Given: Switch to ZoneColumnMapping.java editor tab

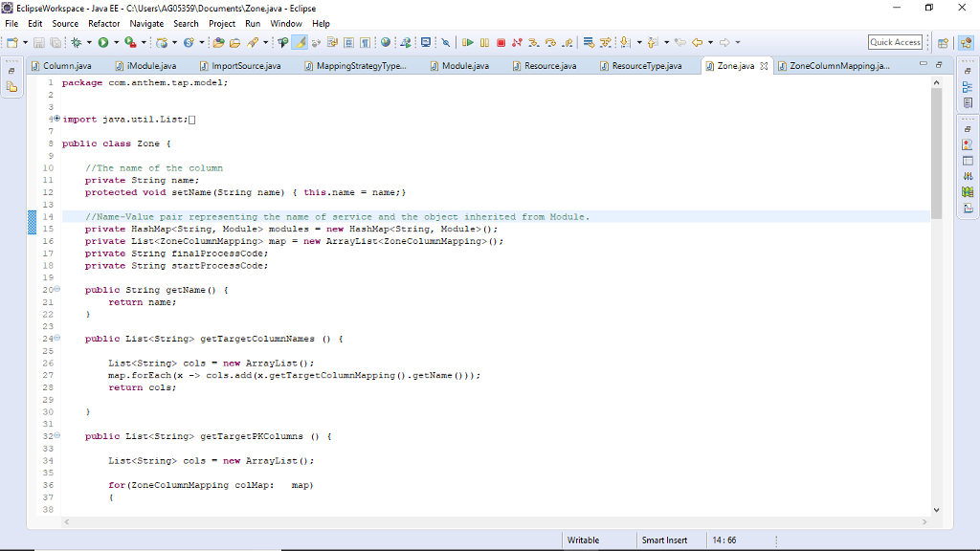Looking at the screenshot, I should point(834,66).
